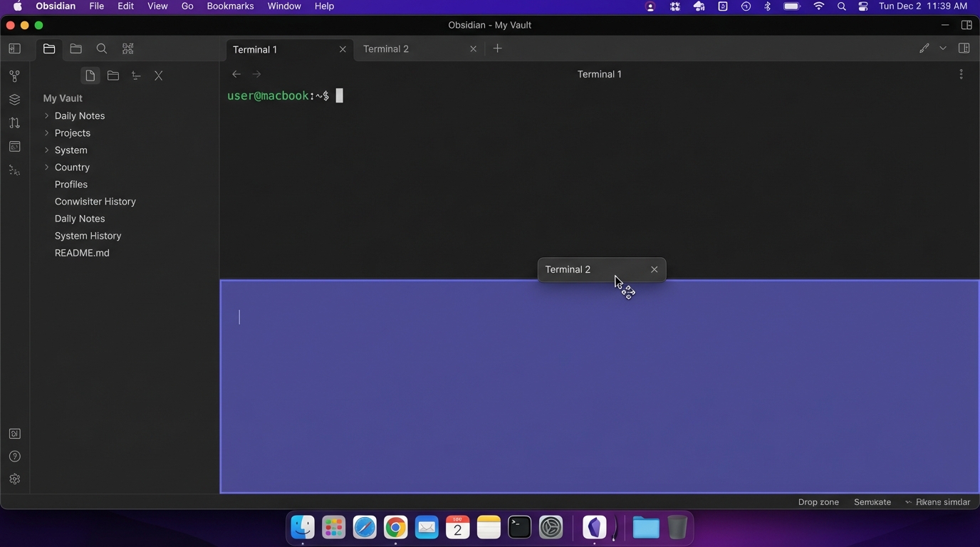The height and width of the screenshot is (547, 980).
Task: Create a new folder in the vault
Action: coord(113,75)
